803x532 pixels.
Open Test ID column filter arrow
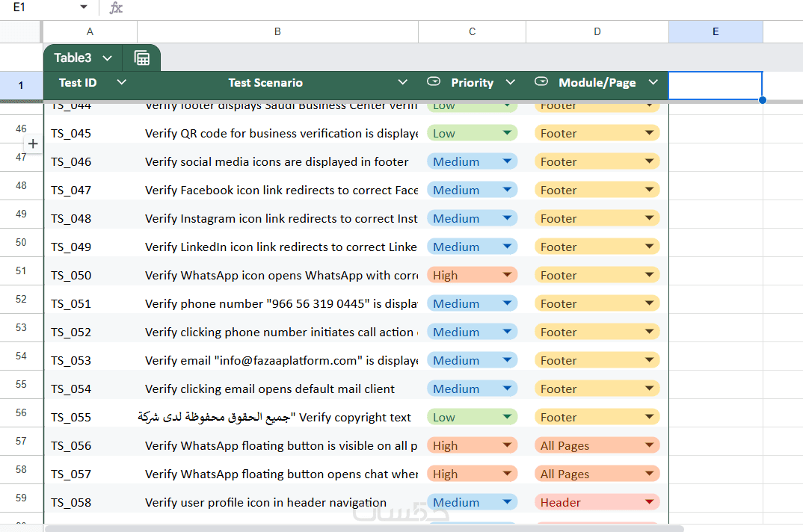coord(122,82)
